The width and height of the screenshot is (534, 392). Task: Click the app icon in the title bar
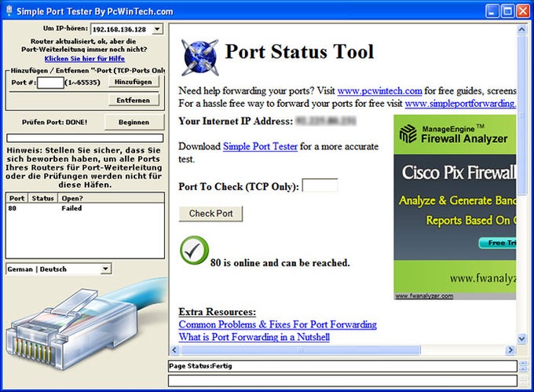(x=9, y=10)
